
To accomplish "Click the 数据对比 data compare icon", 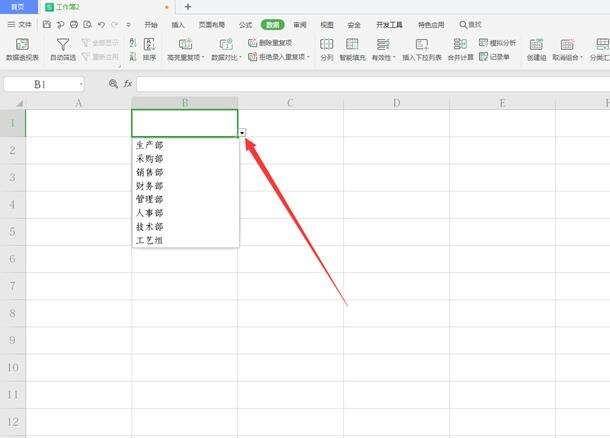I will coord(226,44).
